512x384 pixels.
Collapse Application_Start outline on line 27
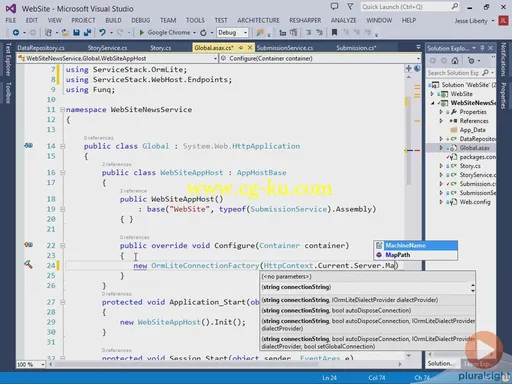coord(62,302)
